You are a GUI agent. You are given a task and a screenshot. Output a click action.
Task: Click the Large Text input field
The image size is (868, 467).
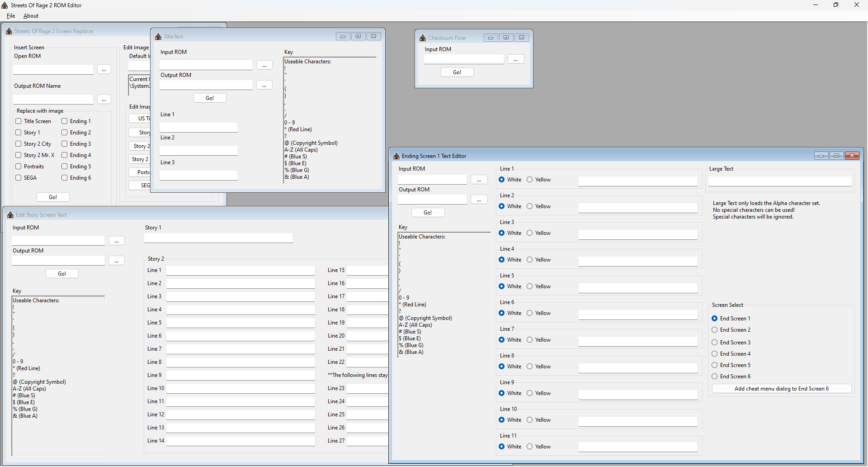[780, 181]
